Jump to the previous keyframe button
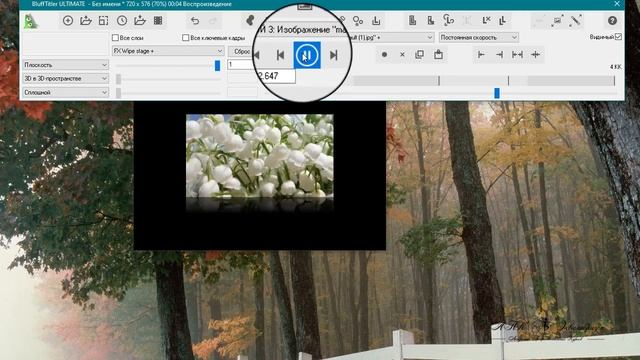 pos(280,55)
